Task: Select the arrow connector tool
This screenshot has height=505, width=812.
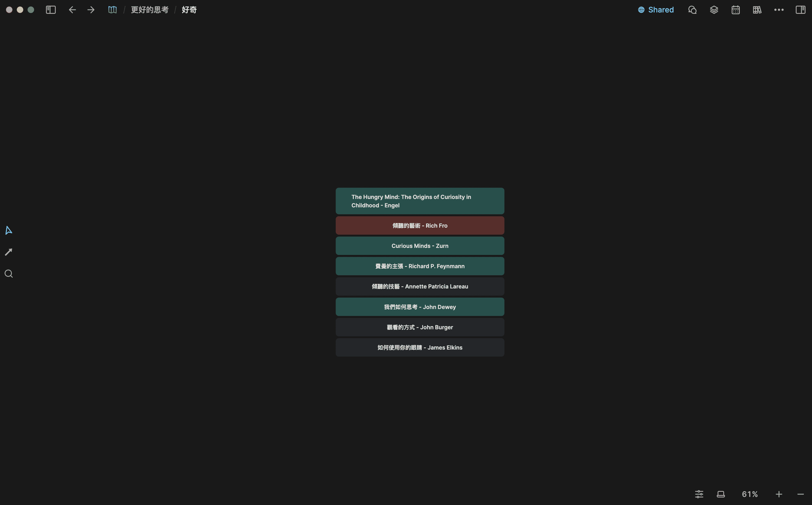Action: [9, 252]
